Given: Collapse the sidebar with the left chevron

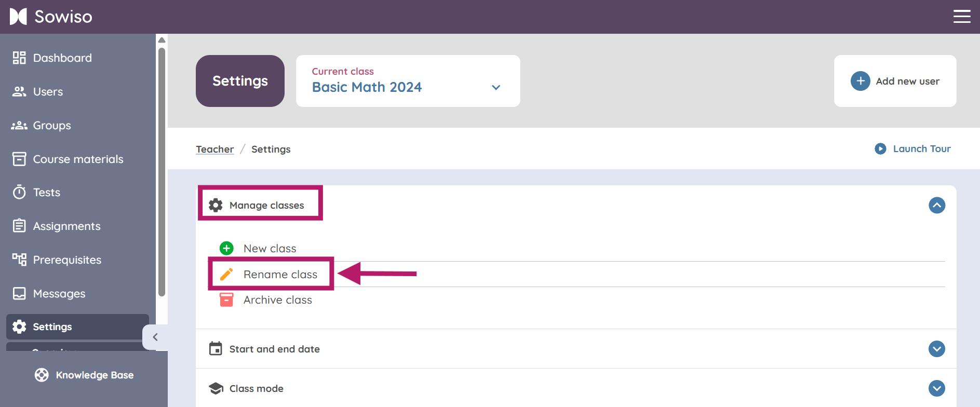Looking at the screenshot, I should pos(154,337).
